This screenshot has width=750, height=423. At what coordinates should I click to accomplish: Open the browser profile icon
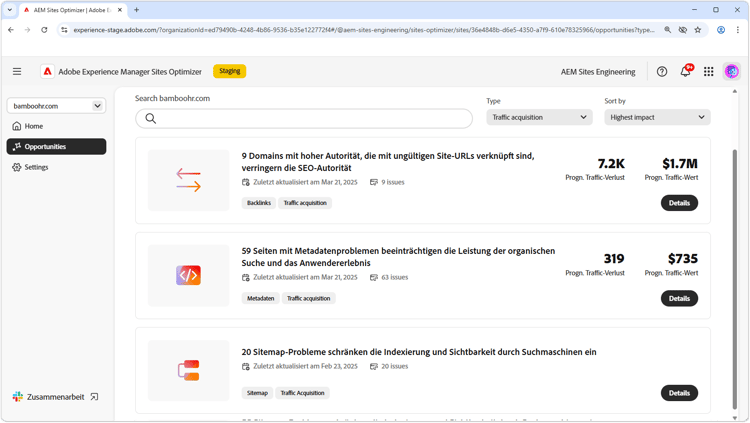point(721,30)
